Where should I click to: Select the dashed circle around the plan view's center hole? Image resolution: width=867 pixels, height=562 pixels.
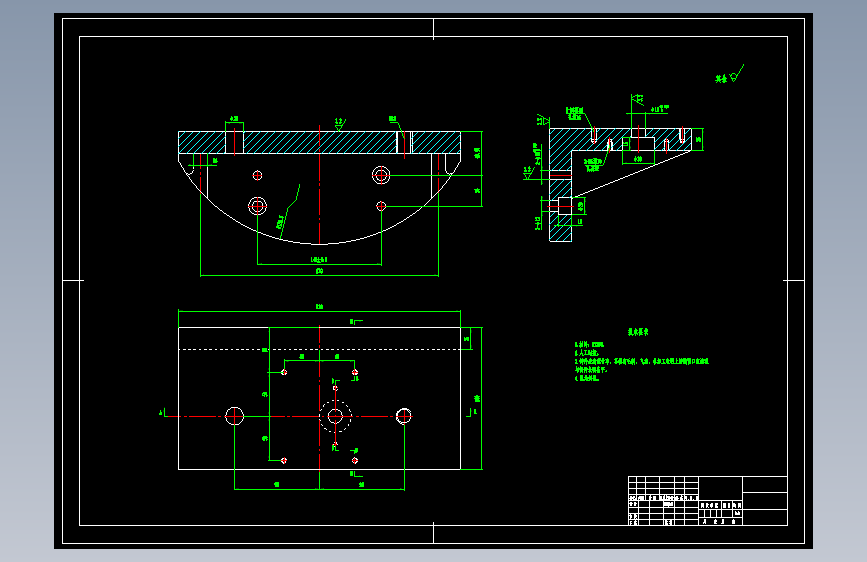pyautogui.click(x=335, y=417)
